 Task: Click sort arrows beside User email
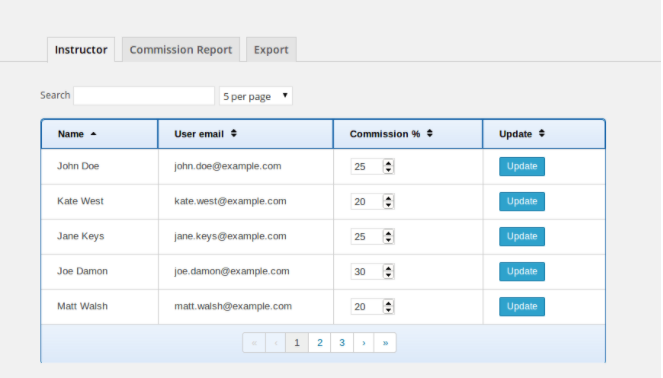[x=233, y=134]
